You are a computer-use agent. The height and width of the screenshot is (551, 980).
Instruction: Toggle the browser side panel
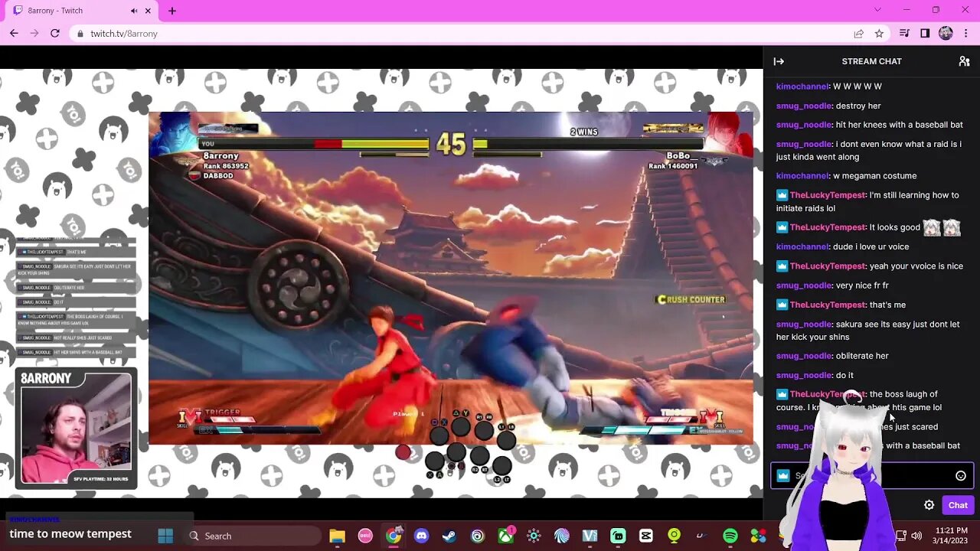(925, 34)
